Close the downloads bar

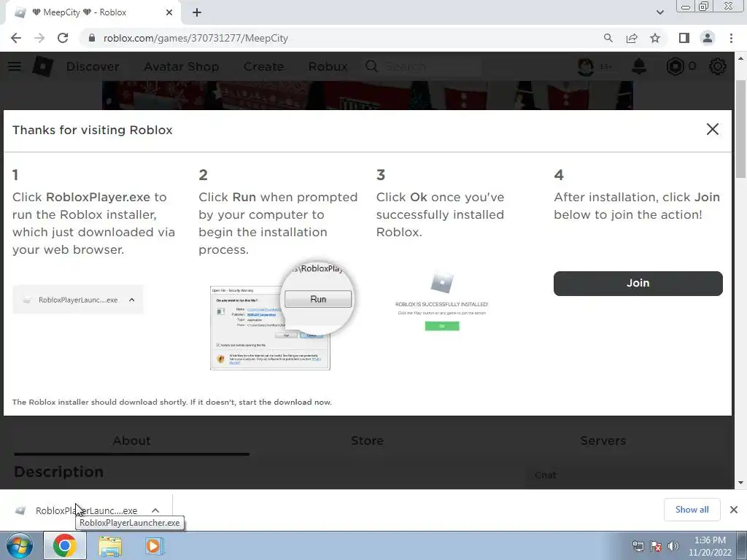point(734,510)
